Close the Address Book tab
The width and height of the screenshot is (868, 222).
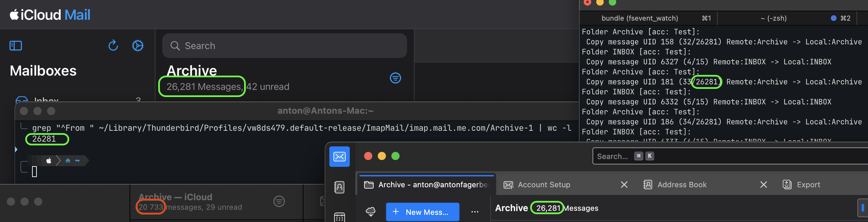pyautogui.click(x=763, y=185)
